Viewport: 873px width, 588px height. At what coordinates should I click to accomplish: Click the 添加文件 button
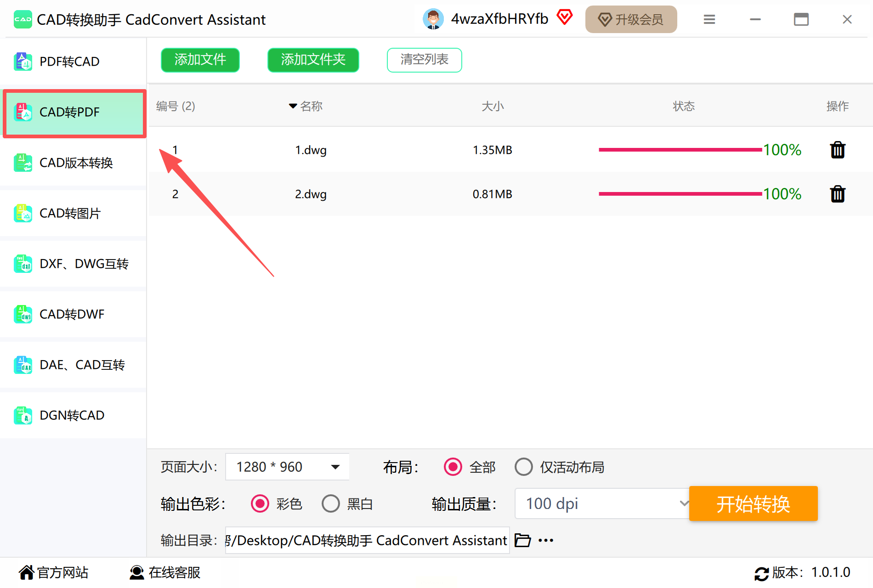[200, 60]
